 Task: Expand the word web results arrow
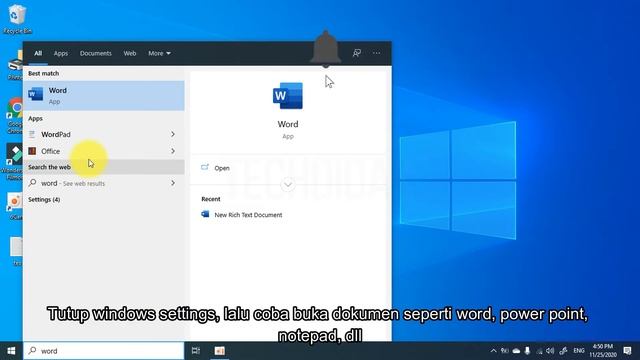pyautogui.click(x=173, y=183)
